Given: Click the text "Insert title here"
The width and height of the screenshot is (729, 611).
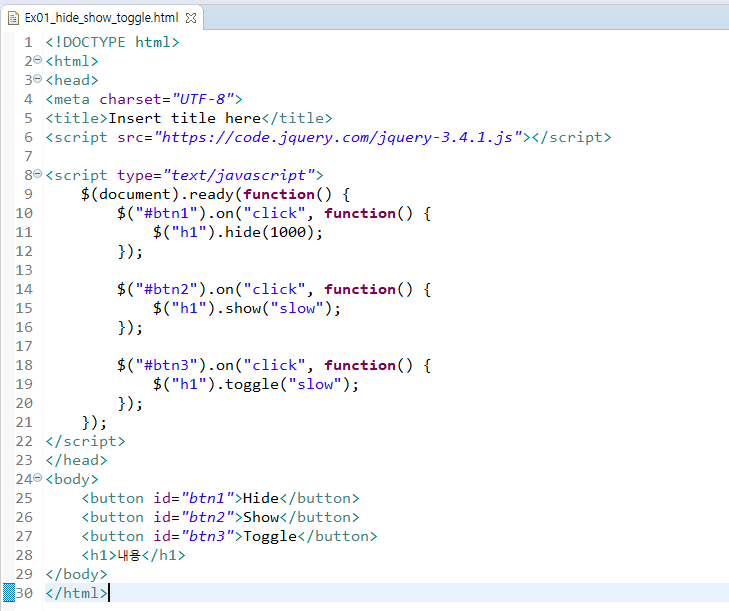Looking at the screenshot, I should point(185,118).
